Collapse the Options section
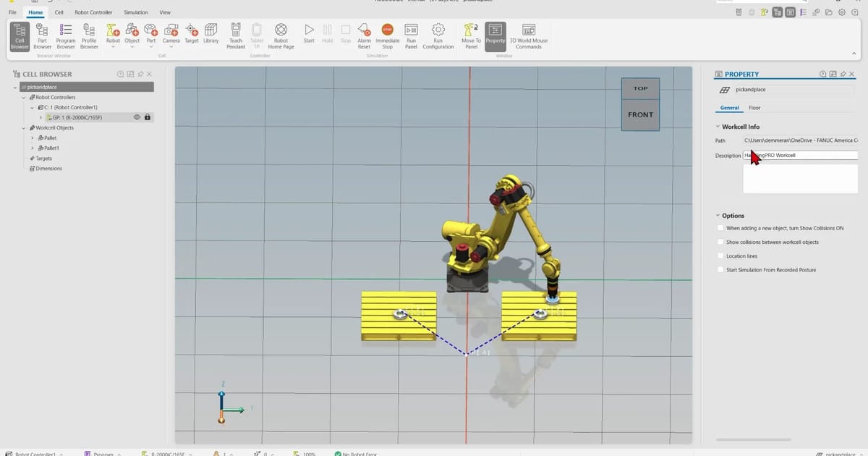868x456 pixels. point(718,216)
